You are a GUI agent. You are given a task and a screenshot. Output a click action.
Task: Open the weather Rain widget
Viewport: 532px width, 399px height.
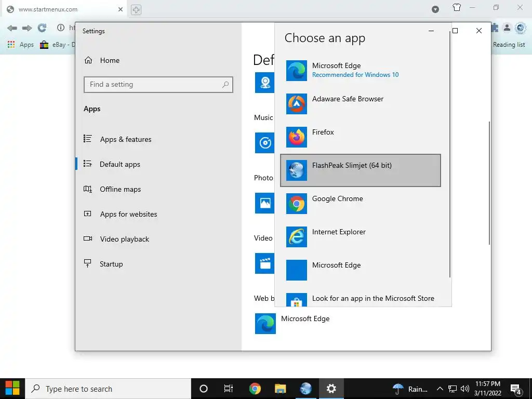[410, 389]
